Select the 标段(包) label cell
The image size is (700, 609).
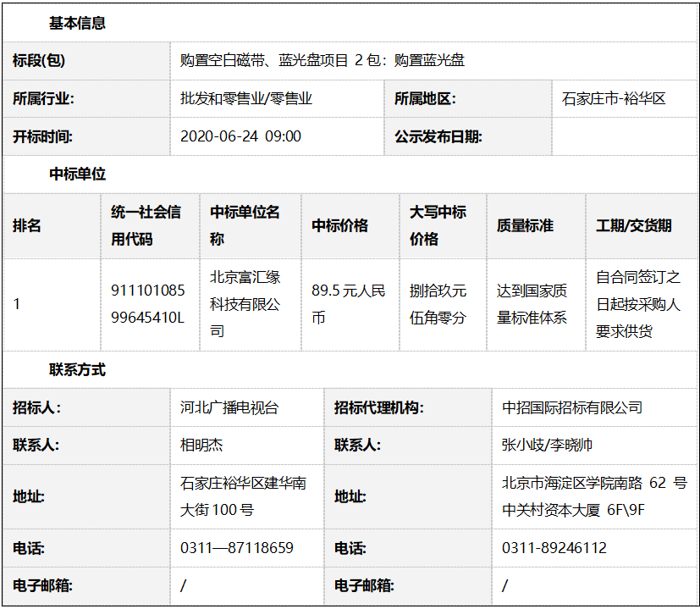[86, 61]
